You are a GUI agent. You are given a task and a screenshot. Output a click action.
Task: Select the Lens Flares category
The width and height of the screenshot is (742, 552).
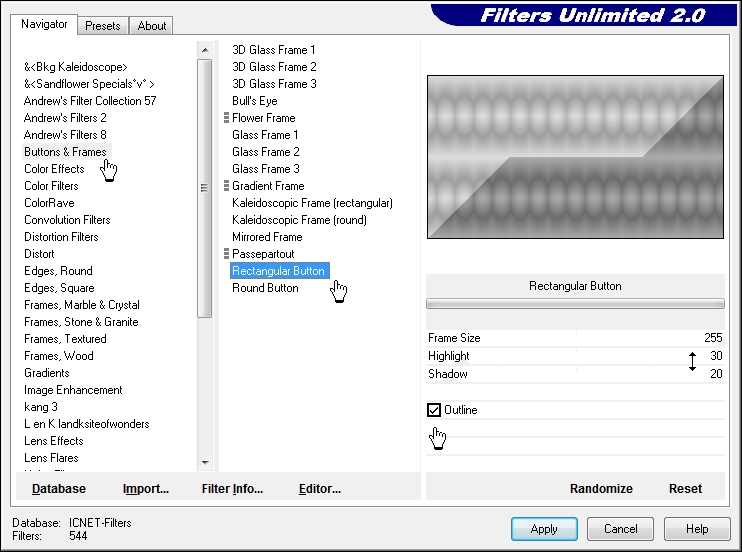[51, 459]
